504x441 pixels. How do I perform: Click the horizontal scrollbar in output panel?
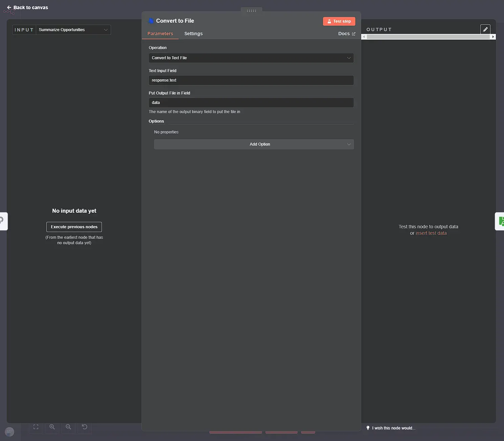click(x=428, y=37)
